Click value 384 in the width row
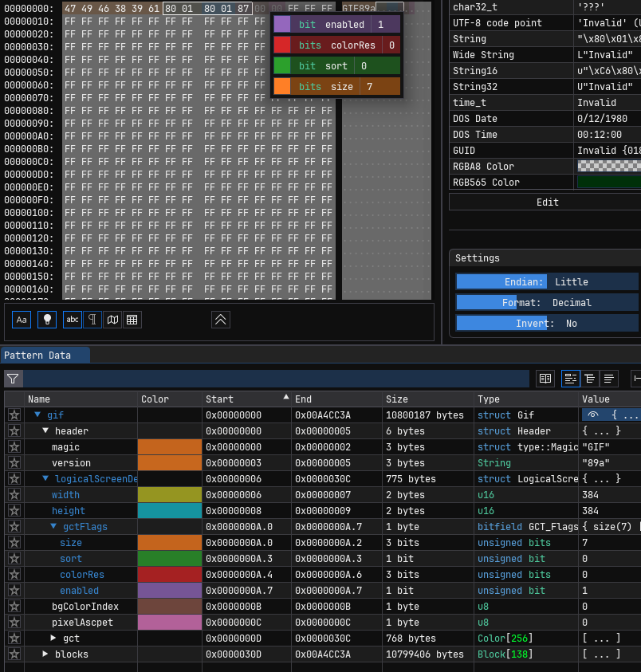This screenshot has height=672, width=641. pos(591,494)
